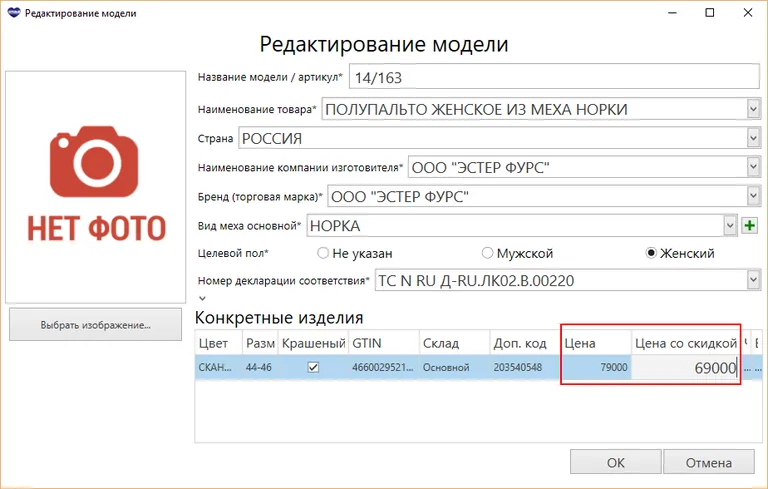Toggle the 'Крашеный' checkbox in the item row
Screen dimensions: 768x489
(x=313, y=368)
